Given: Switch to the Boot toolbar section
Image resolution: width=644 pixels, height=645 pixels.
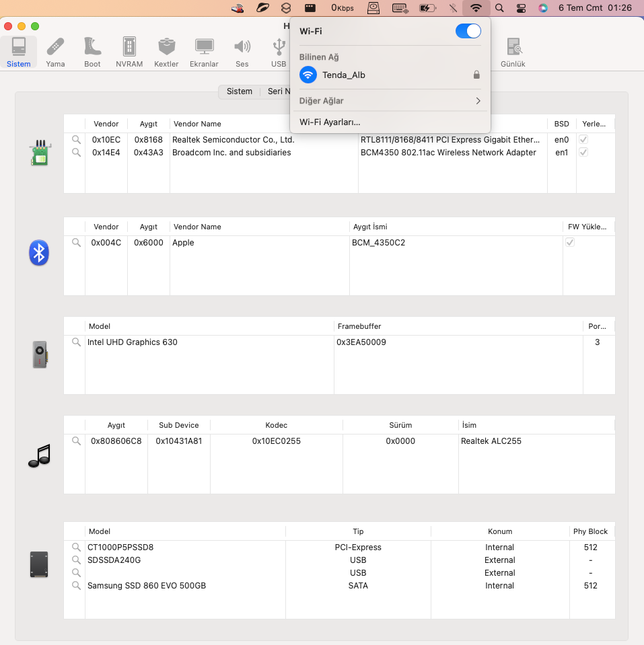Looking at the screenshot, I should coord(92,52).
